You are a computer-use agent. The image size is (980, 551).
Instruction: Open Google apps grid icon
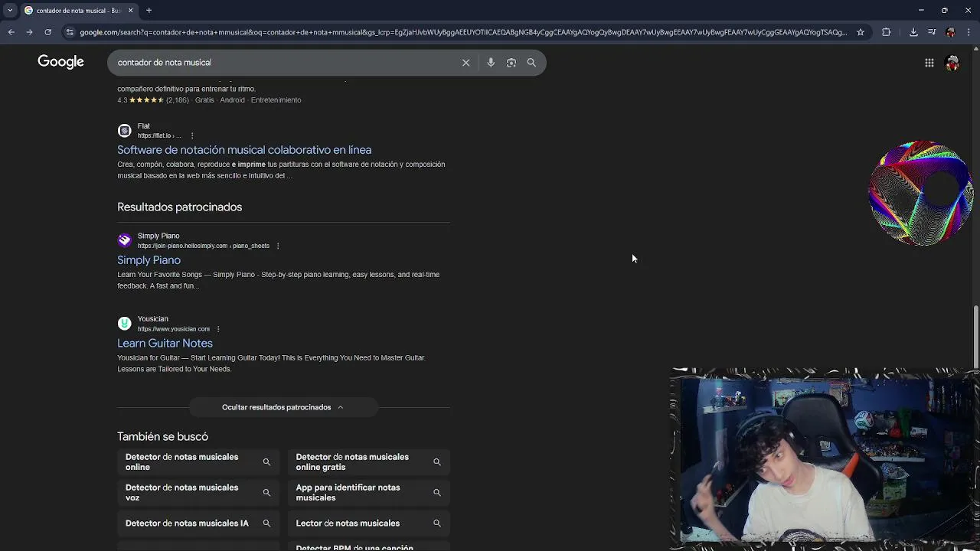[x=929, y=63]
